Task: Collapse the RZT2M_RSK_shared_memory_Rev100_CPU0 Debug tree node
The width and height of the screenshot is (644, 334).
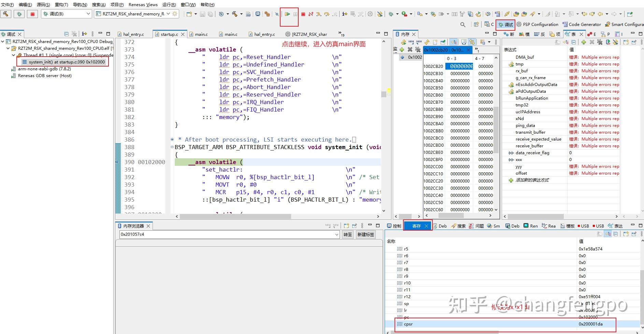Action: 3,42
